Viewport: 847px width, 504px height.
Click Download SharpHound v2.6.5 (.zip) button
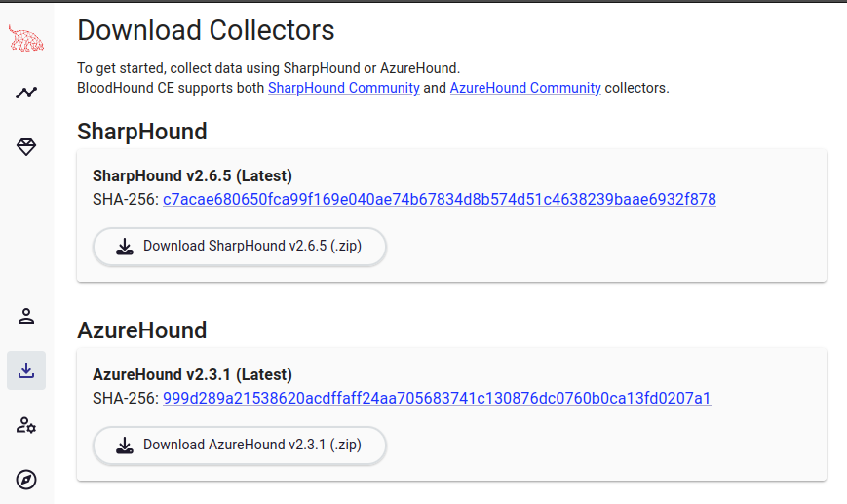[x=240, y=247]
